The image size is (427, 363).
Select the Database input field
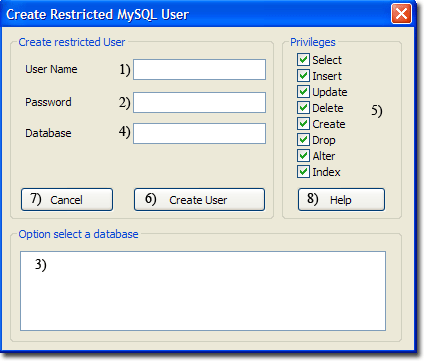pos(199,134)
